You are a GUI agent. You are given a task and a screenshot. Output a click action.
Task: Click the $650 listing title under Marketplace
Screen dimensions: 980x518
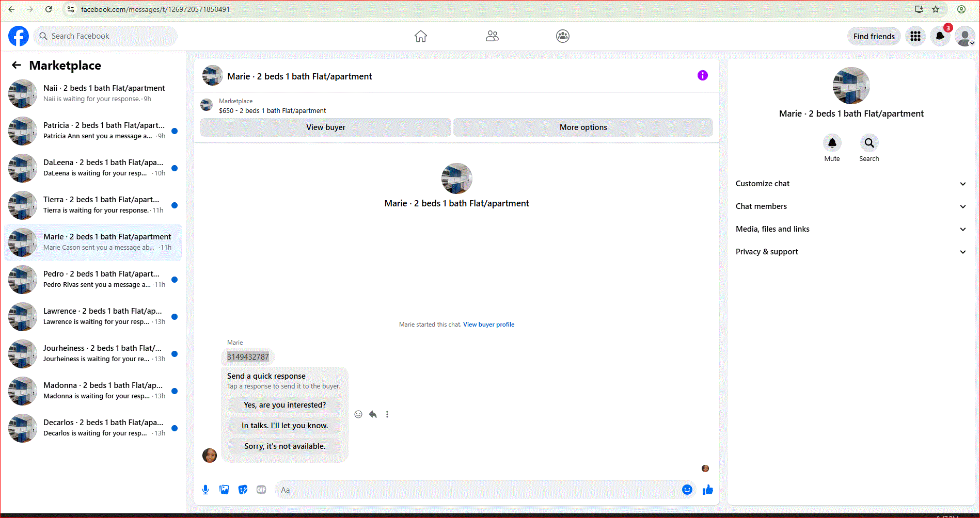(x=272, y=111)
